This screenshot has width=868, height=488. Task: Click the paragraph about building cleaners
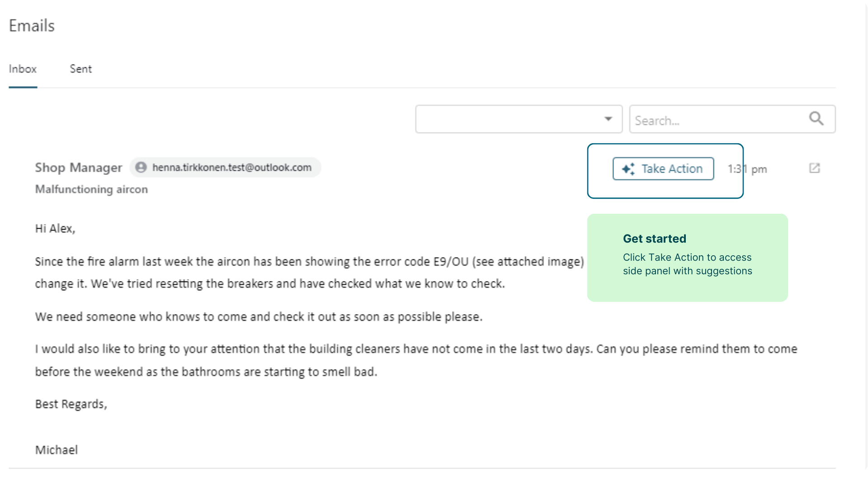416,360
